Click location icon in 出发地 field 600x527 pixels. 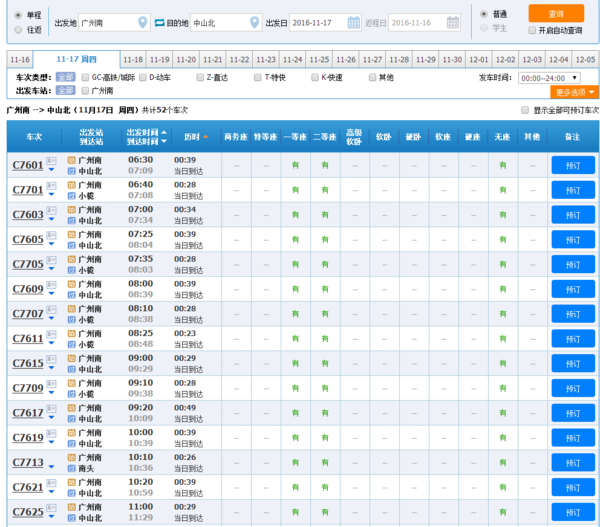[142, 22]
